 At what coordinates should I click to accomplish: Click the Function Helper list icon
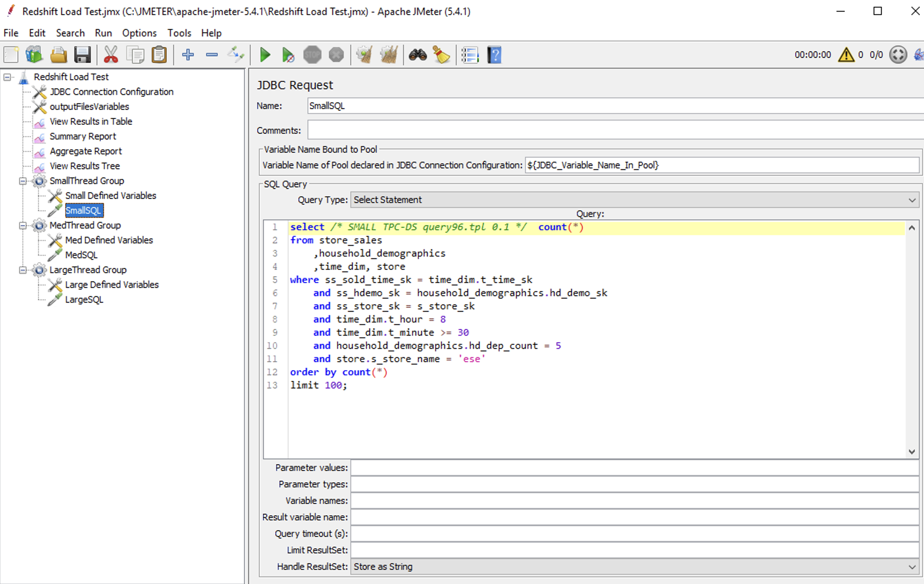[470, 55]
